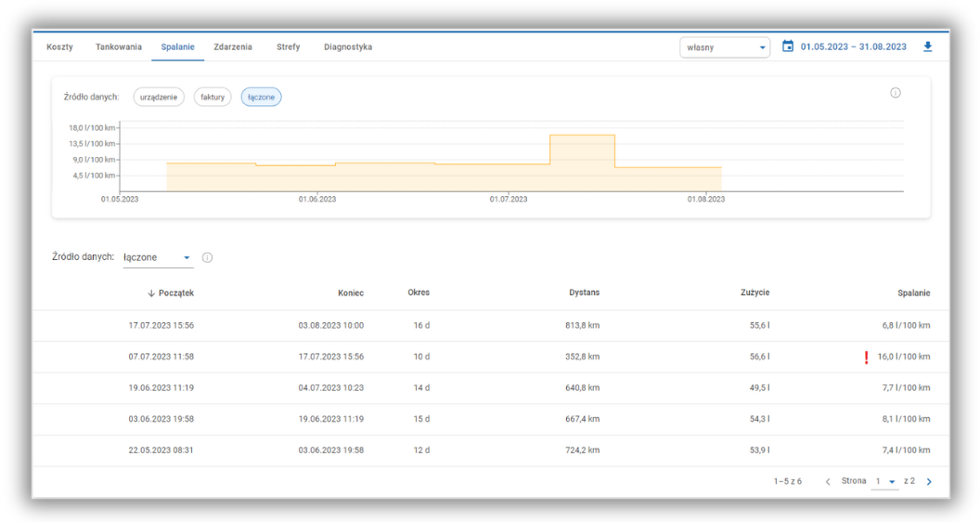Select the row starting 19.06.2023 11:19
Image resolution: width=980 pixels, height=522 pixels.
click(x=490, y=388)
